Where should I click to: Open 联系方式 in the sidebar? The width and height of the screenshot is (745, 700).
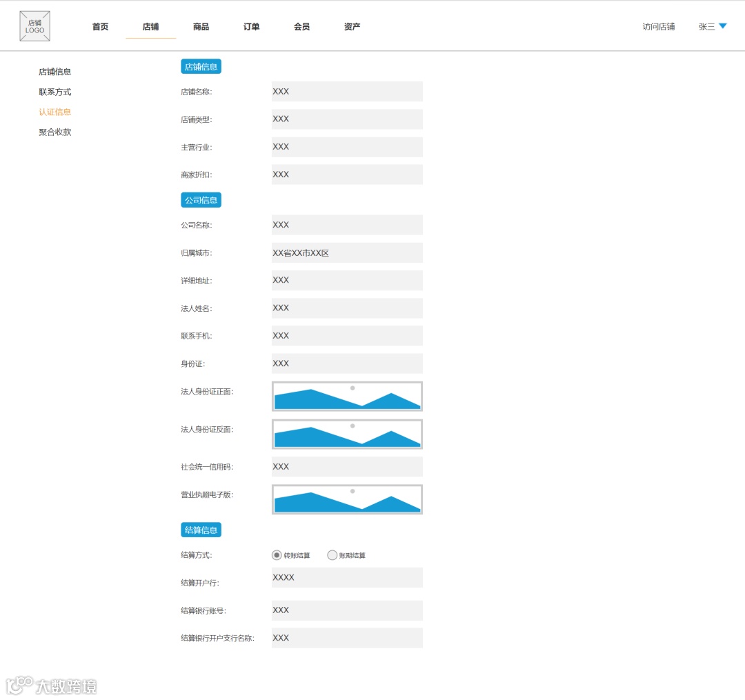[x=55, y=92]
